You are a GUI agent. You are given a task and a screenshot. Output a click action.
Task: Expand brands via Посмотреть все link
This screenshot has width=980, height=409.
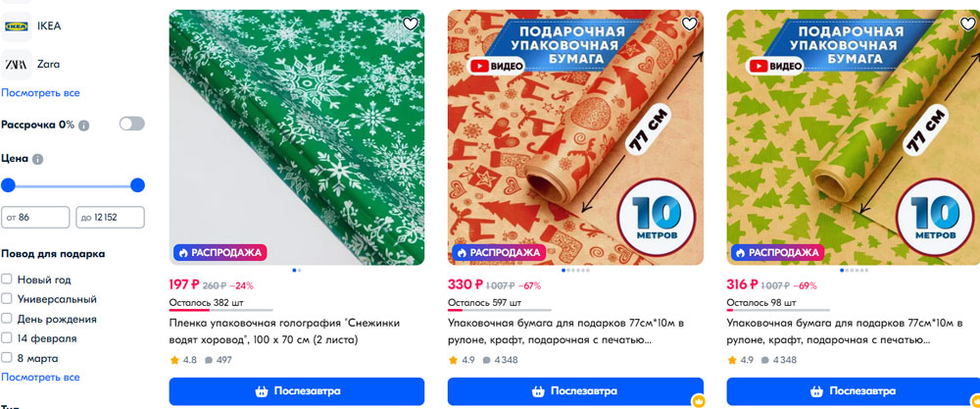[x=40, y=93]
